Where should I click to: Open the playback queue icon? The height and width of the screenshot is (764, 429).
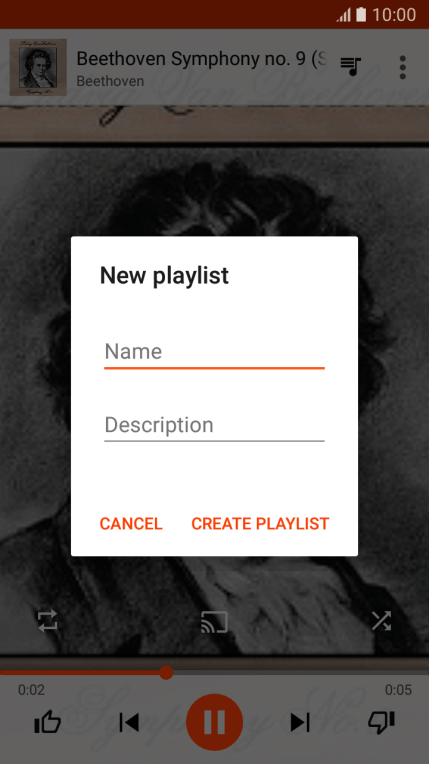click(351, 67)
